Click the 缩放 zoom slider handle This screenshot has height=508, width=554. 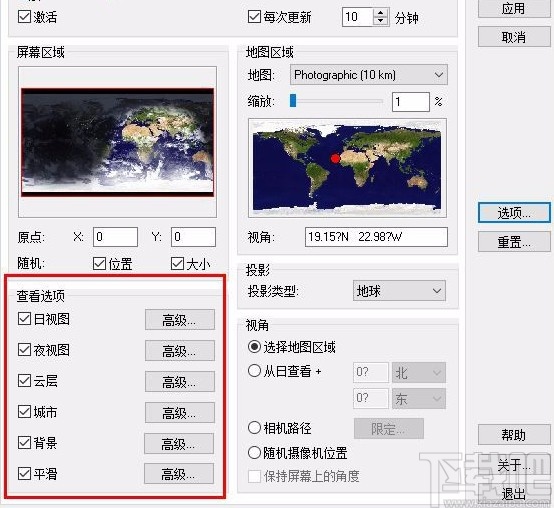293,100
